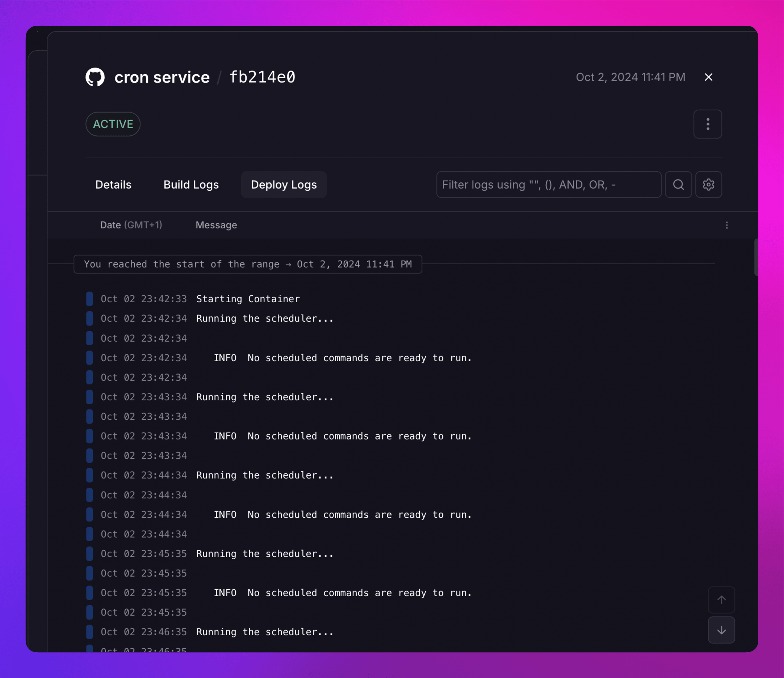The width and height of the screenshot is (784, 678).
Task: Open the Build Logs tab
Action: [191, 185]
